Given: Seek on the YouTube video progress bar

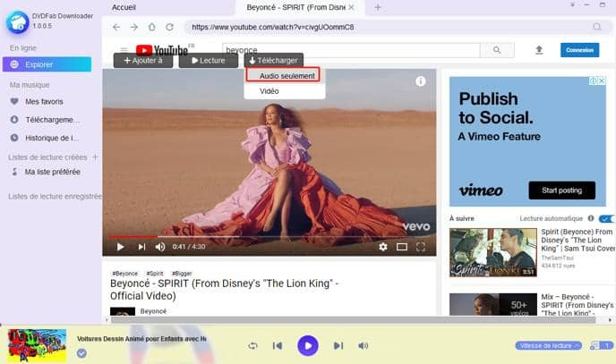Looking at the screenshot, I should pyautogui.click(x=269, y=236).
